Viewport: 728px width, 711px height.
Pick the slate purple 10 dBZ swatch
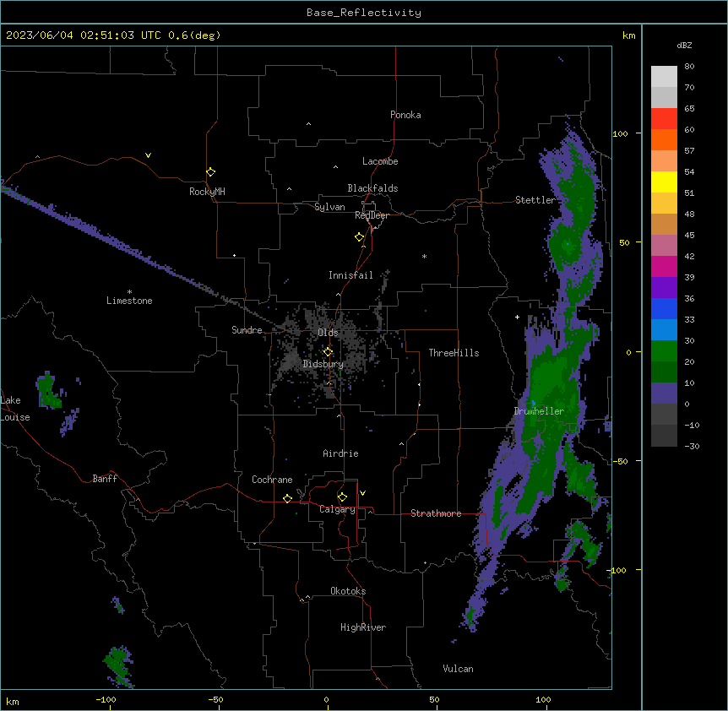point(664,393)
